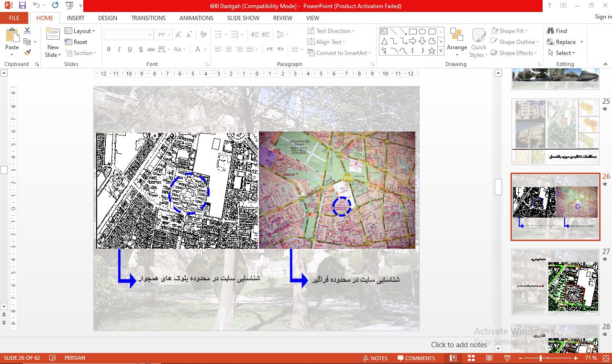Toggle Align Right paragraph alignment
The height and width of the screenshot is (364, 612).
pyautogui.click(x=239, y=49)
